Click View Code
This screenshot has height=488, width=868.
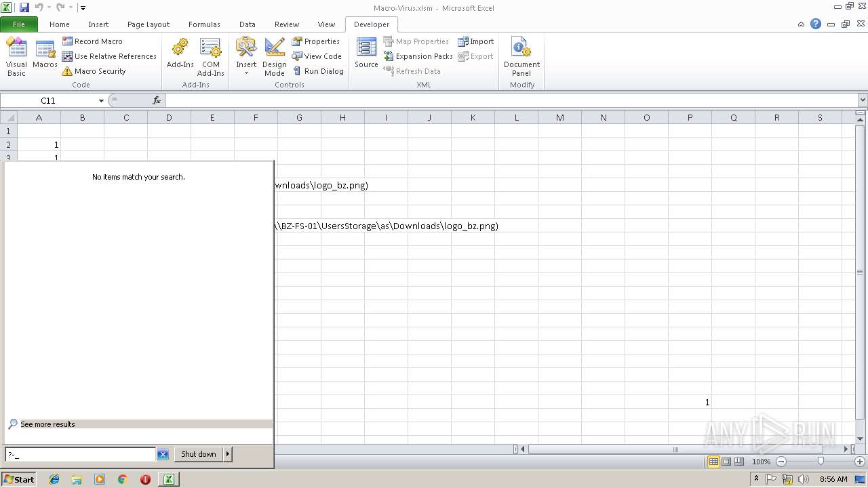(x=317, y=56)
